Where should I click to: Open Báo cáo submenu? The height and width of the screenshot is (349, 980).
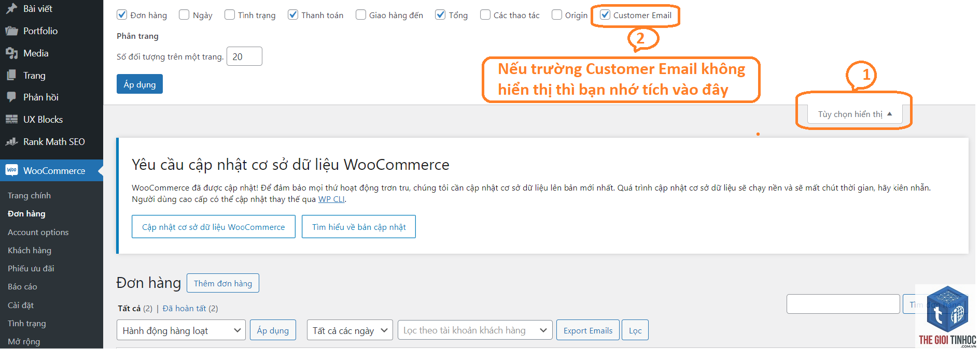pyautogui.click(x=22, y=287)
